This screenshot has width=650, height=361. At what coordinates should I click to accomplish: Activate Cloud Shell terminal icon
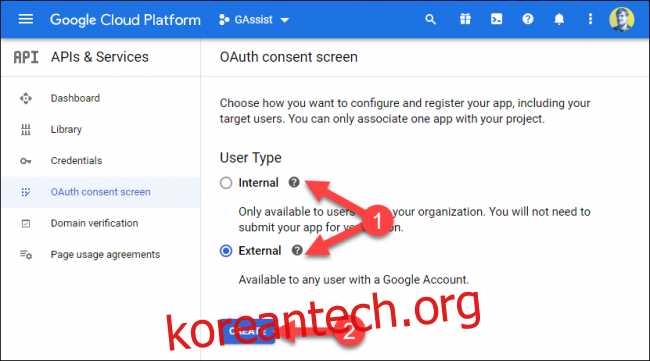496,19
